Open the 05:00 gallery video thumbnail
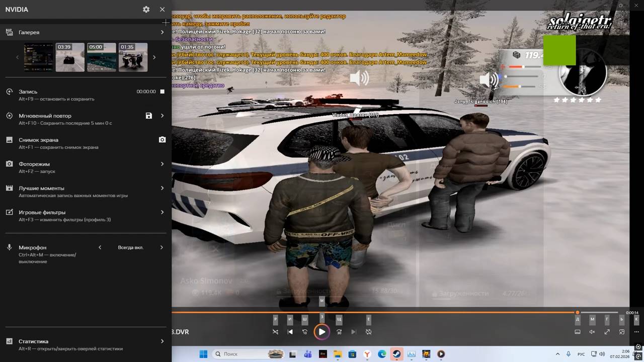 [102, 57]
